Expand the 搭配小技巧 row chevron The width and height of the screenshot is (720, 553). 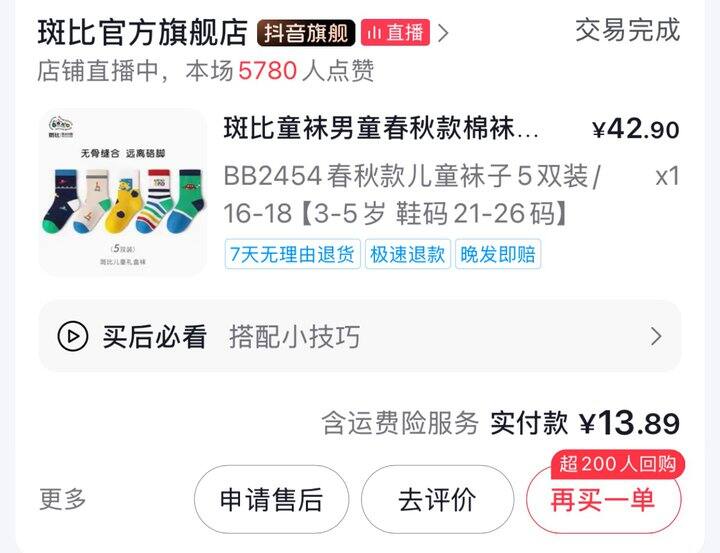point(657,337)
